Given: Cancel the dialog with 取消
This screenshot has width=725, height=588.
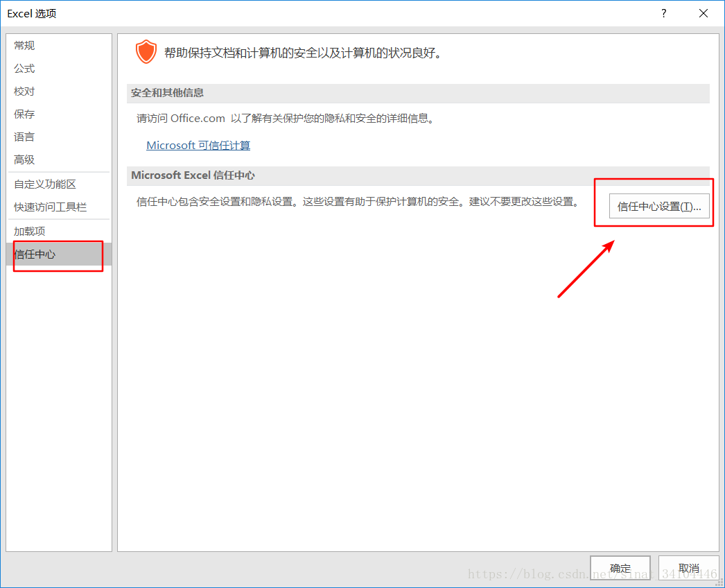Looking at the screenshot, I should pyautogui.click(x=688, y=568).
